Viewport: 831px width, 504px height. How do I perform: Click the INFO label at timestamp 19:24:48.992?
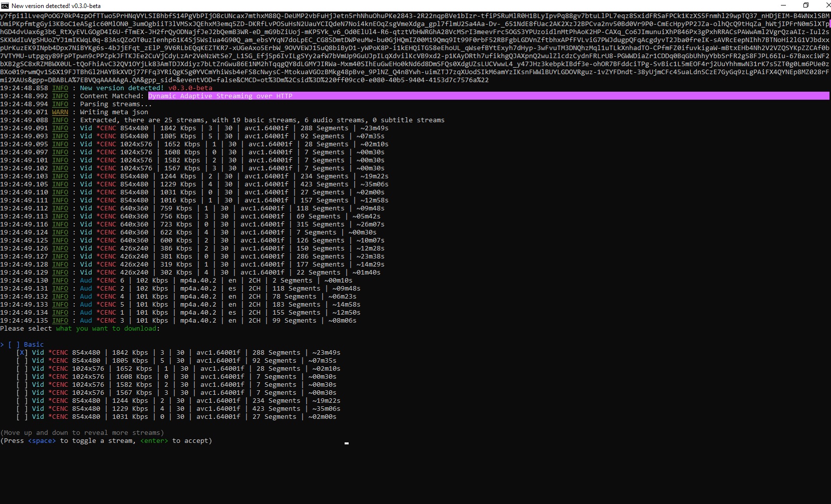click(60, 96)
